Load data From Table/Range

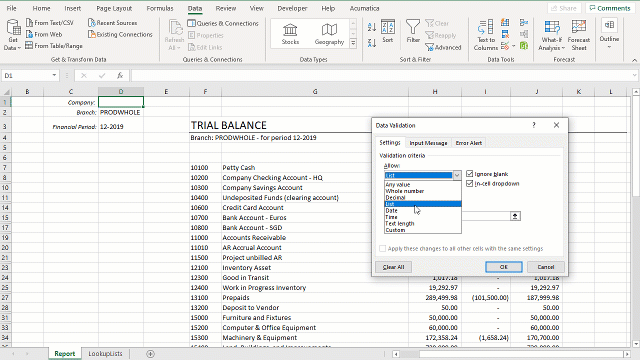54,46
